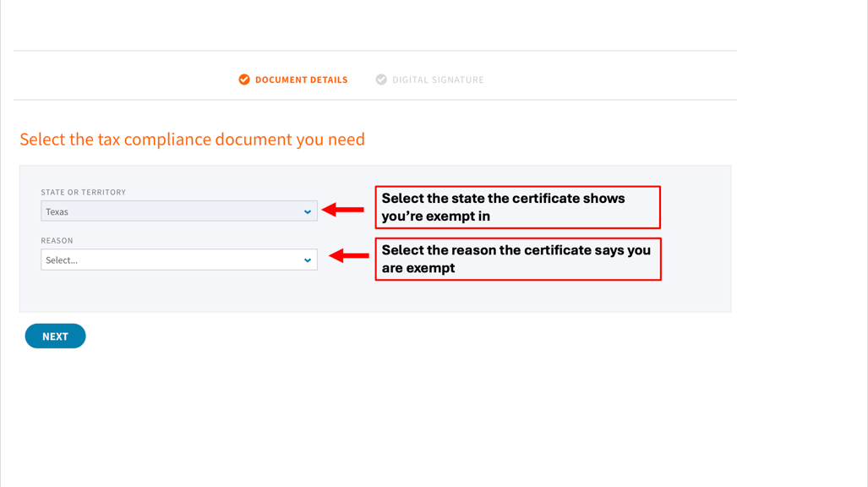
Task: Open the Reason dropdown showing Select...
Action: click(x=179, y=260)
